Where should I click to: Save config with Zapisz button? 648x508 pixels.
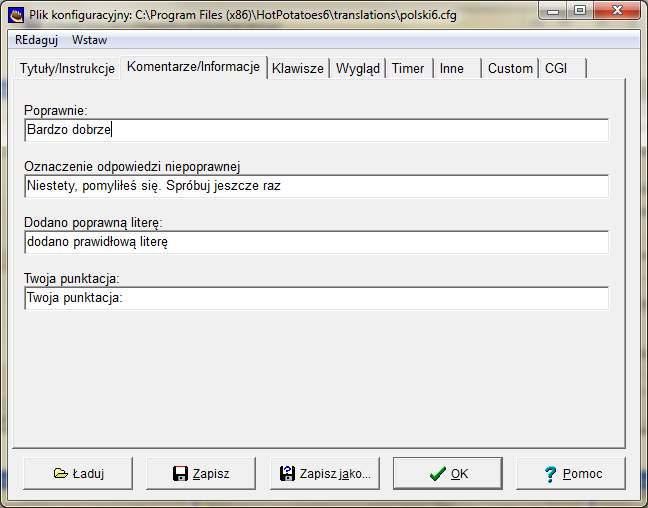click(201, 473)
